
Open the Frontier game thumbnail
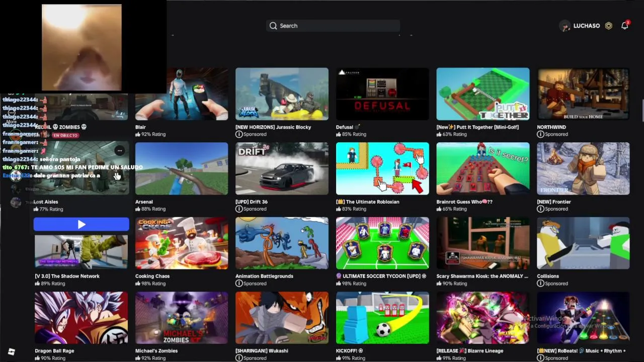coord(583,168)
